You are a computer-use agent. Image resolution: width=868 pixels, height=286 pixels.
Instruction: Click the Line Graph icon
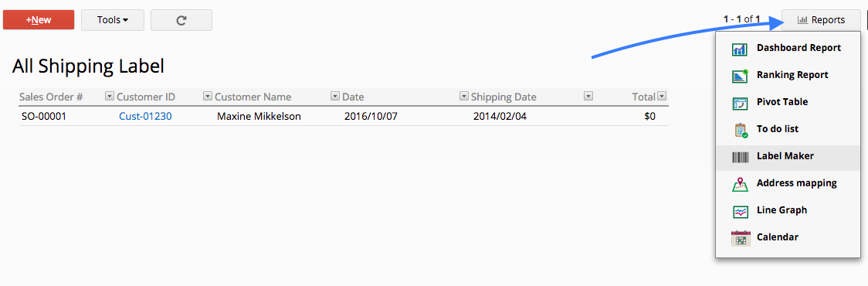[740, 211]
